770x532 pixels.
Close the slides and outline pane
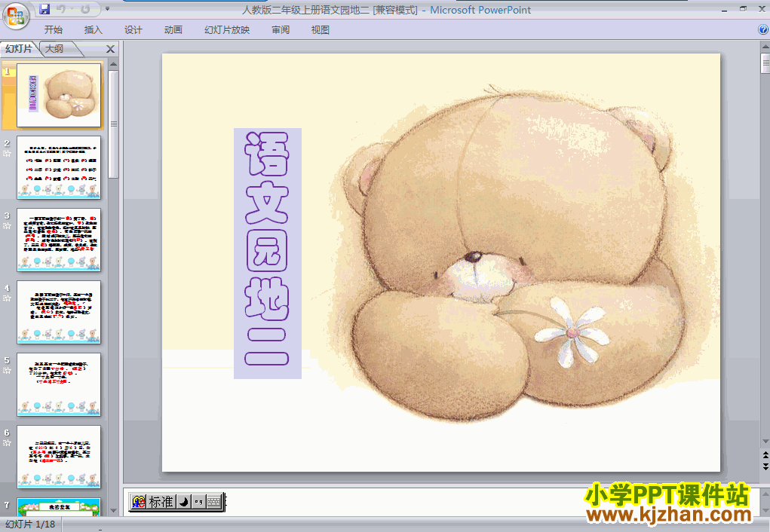click(x=111, y=49)
